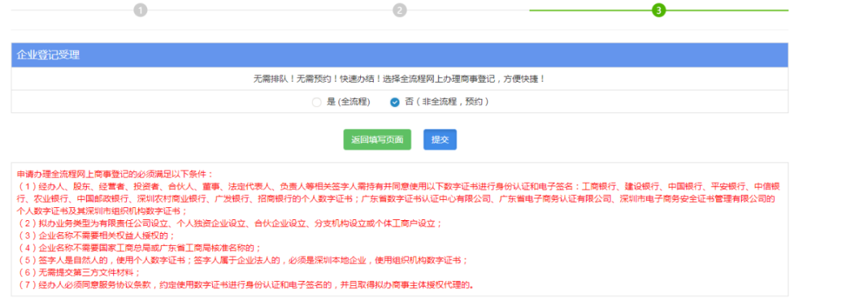The height and width of the screenshot is (298, 868).
Task: Select the 否 (非全流程，预约) radio option
Action: click(395, 102)
